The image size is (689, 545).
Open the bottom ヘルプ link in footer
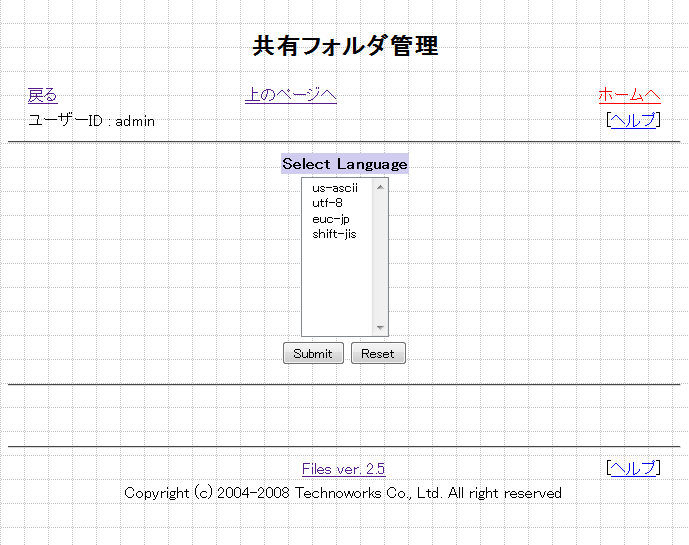[x=633, y=468]
